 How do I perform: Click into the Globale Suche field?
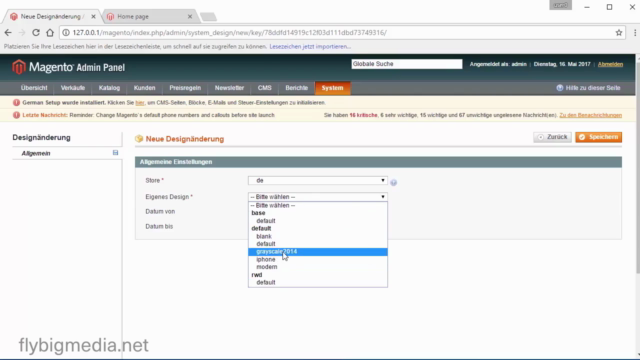pos(407,64)
